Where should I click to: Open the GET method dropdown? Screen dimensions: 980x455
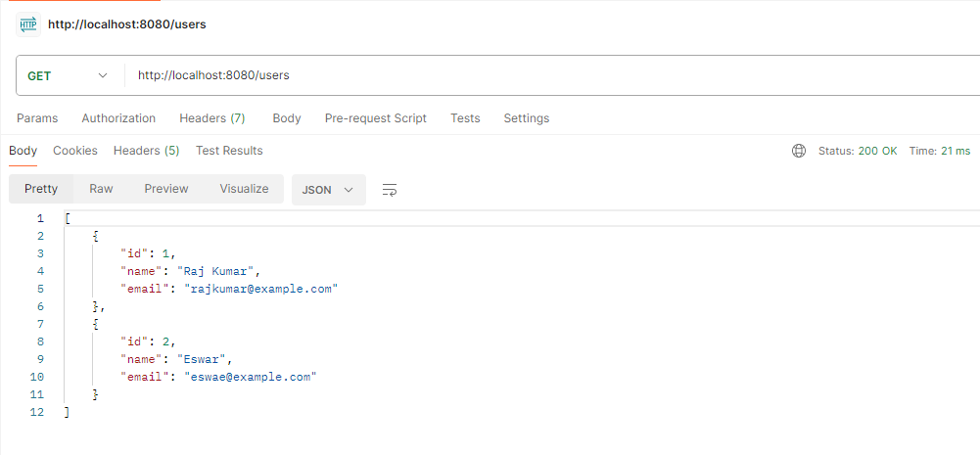[67, 75]
